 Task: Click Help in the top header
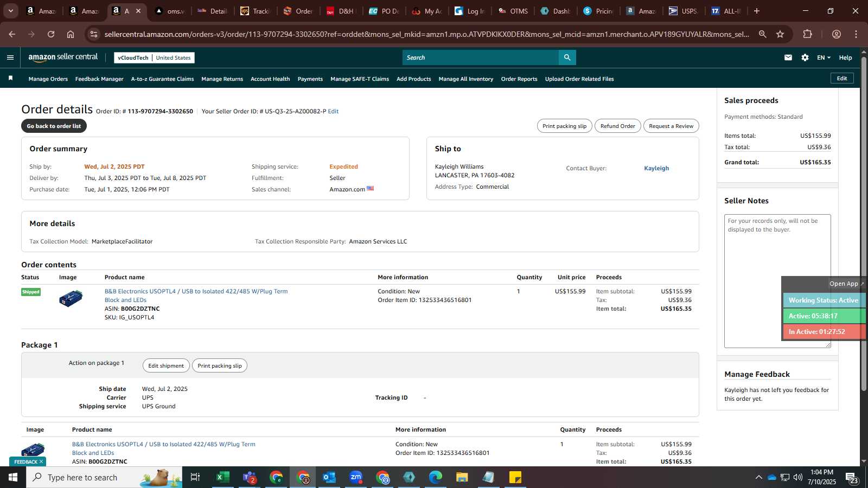[845, 57]
